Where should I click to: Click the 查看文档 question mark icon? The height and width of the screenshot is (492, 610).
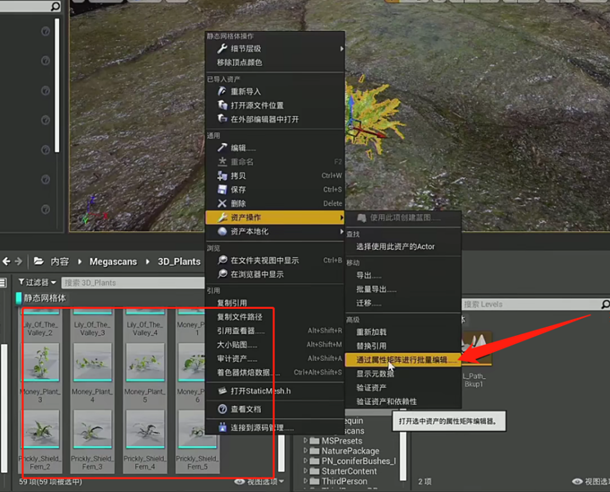click(222, 409)
